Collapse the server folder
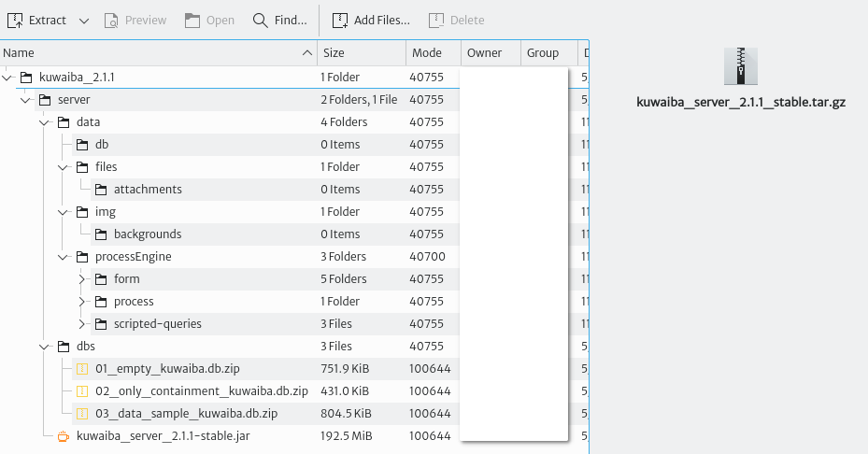The width and height of the screenshot is (868, 454). [25, 100]
